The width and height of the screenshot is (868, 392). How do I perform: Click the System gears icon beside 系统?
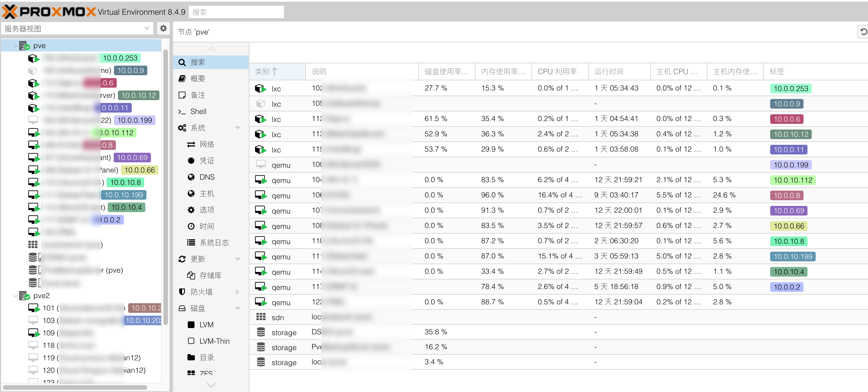[182, 128]
